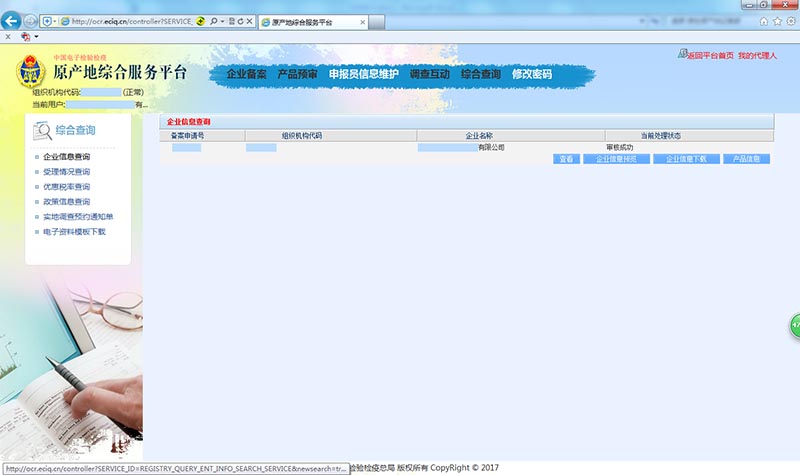The height and width of the screenshot is (475, 800).
Task: Click the 查看 button in the result row
Action: click(565, 159)
